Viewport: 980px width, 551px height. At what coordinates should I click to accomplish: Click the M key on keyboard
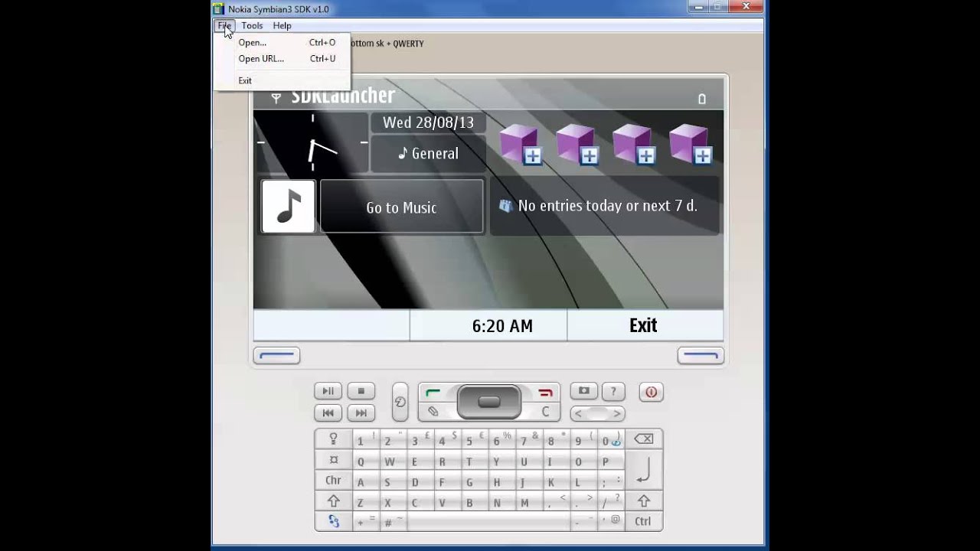pyautogui.click(x=528, y=503)
